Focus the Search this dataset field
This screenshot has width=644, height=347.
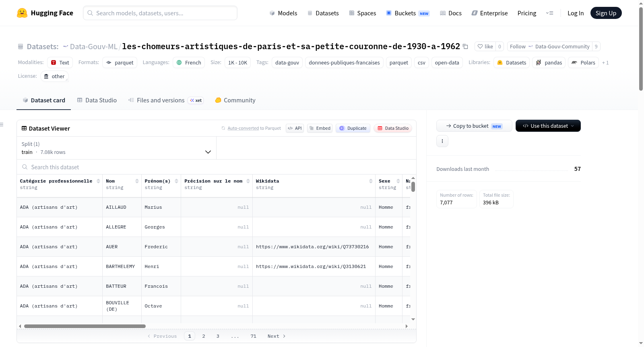[217, 167]
